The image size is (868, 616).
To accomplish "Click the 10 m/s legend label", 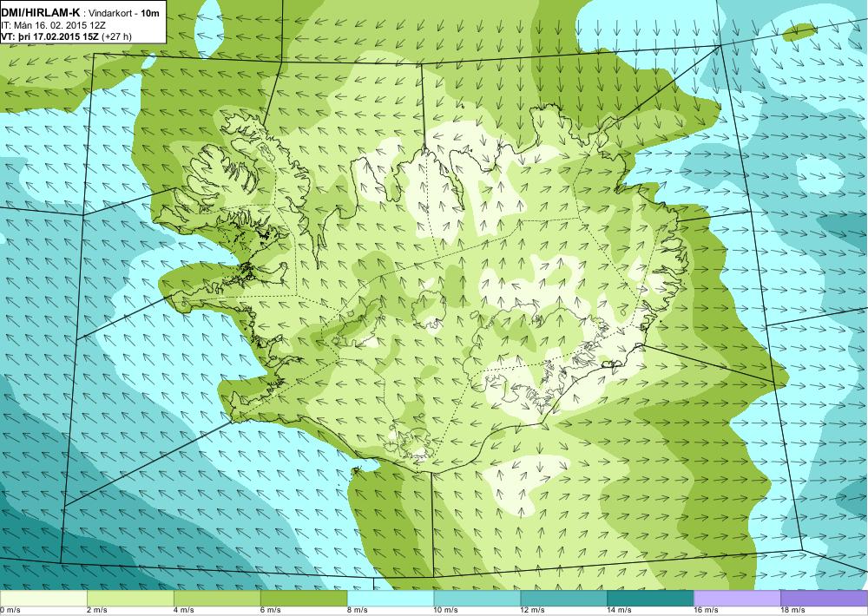I will click(445, 610).
